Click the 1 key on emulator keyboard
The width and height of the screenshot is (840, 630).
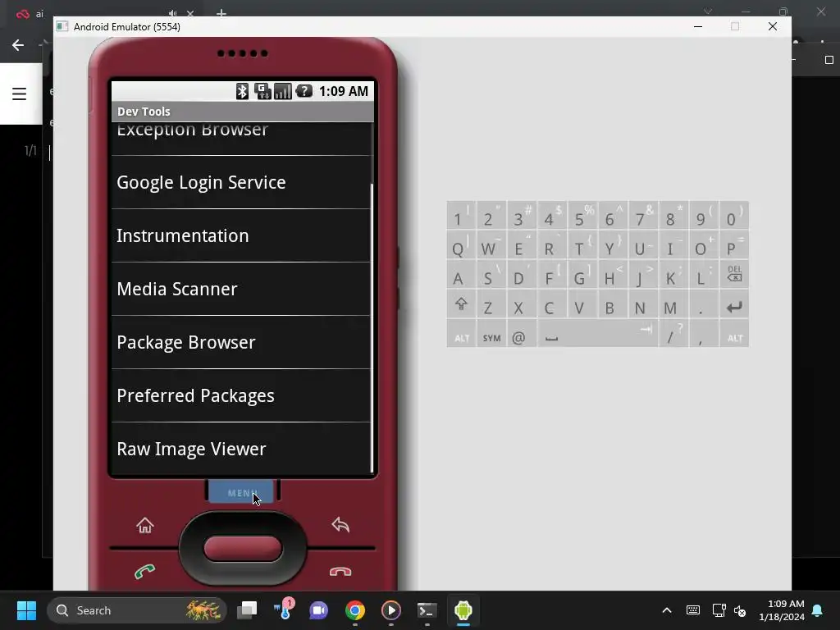pos(461,216)
